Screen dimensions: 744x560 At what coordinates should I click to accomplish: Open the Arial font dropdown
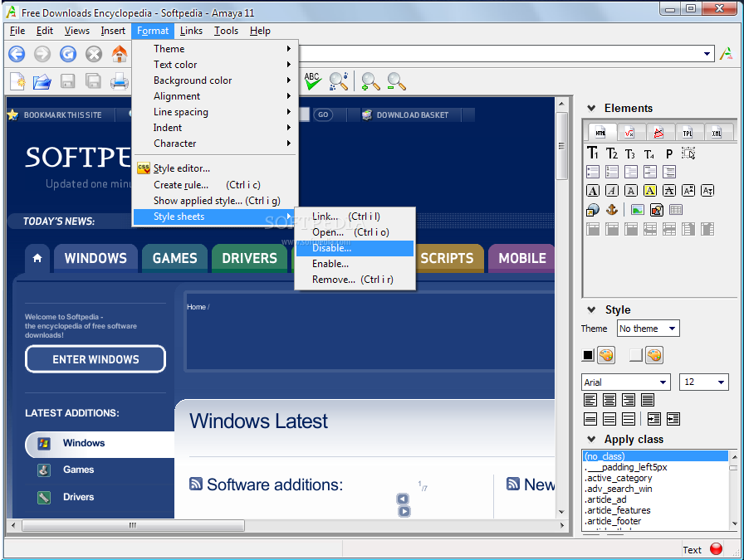point(626,382)
